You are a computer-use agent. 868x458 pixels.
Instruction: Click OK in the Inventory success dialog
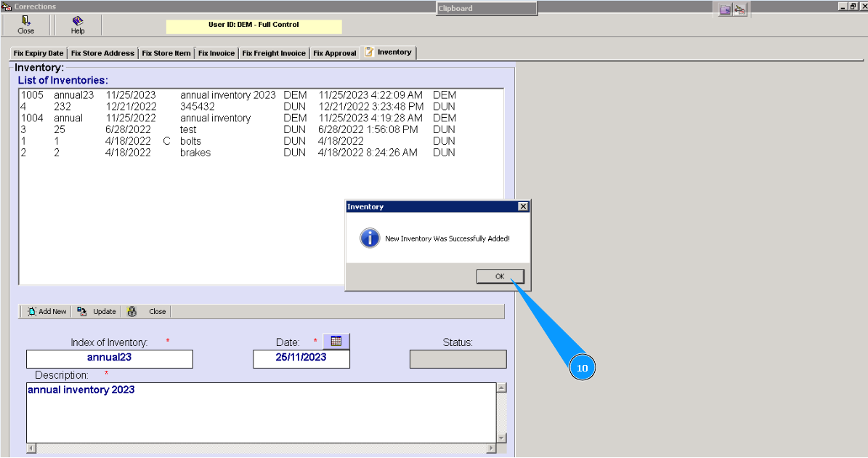[500, 276]
